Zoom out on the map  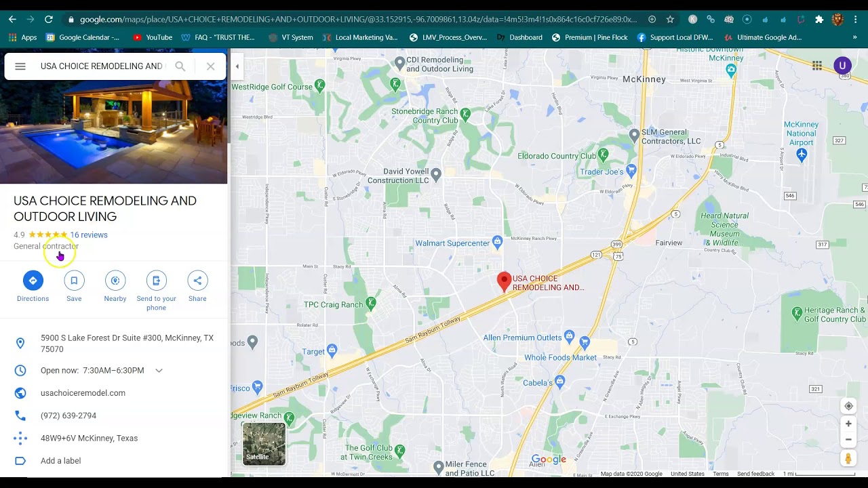848,439
